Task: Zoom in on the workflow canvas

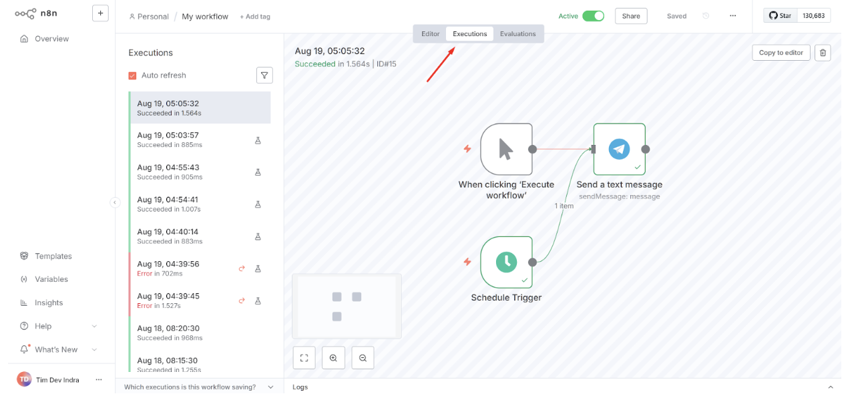Action: [333, 358]
